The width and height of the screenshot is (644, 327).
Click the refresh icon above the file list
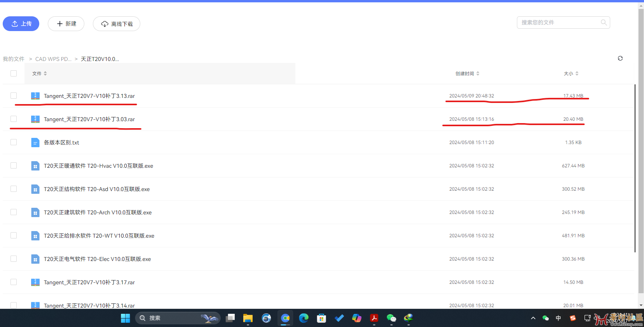(620, 58)
